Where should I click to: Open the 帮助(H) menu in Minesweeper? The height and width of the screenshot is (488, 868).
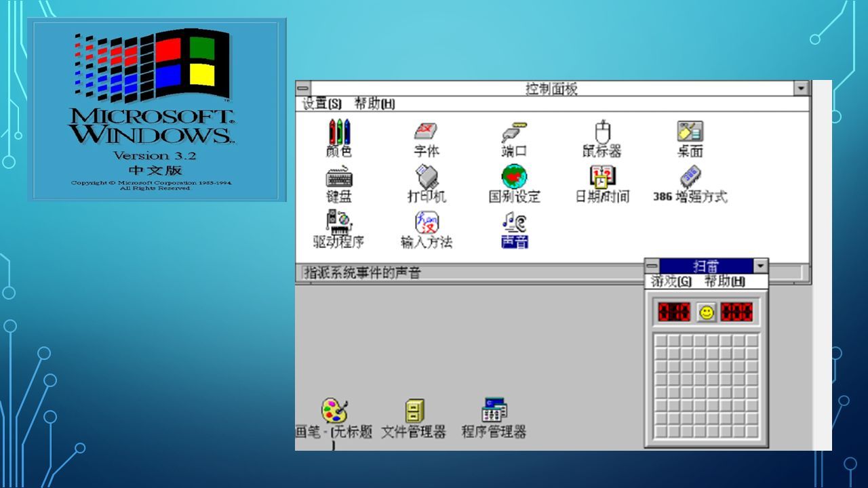[x=724, y=281]
